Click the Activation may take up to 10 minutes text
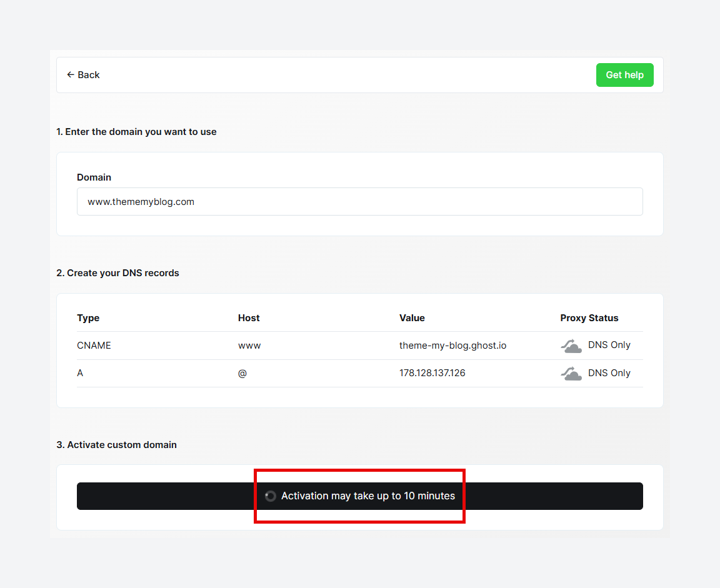The height and width of the screenshot is (588, 720). coord(368,496)
